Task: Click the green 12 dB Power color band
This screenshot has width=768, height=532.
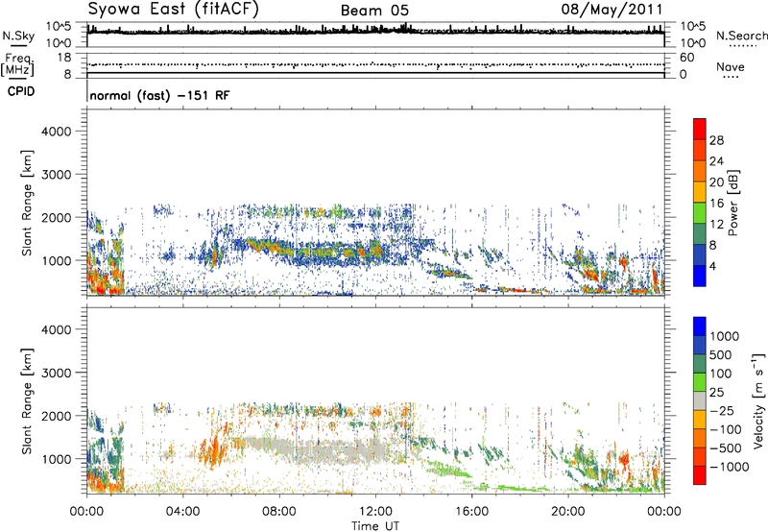Action: click(700, 213)
